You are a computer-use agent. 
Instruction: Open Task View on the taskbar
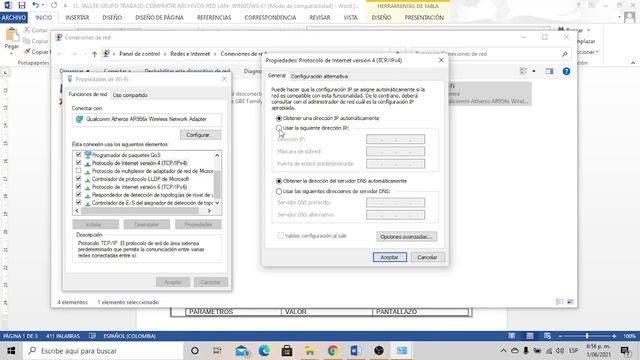click(x=217, y=351)
